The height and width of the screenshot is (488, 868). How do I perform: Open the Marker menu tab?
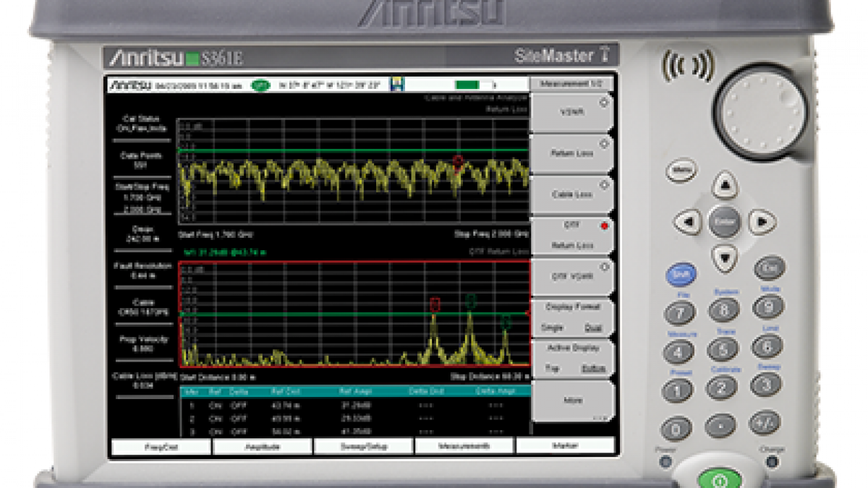click(x=566, y=446)
